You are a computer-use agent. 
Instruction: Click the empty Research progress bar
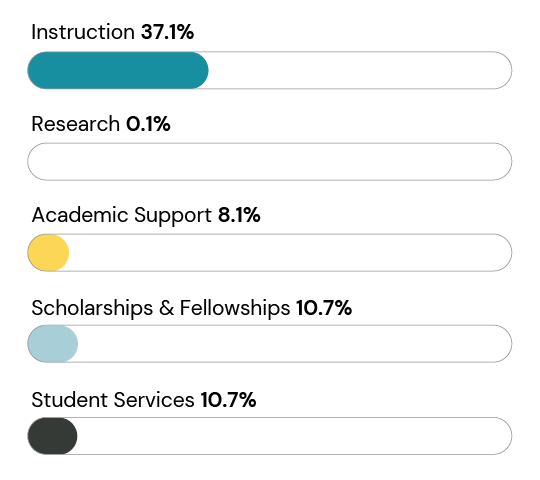(270, 161)
